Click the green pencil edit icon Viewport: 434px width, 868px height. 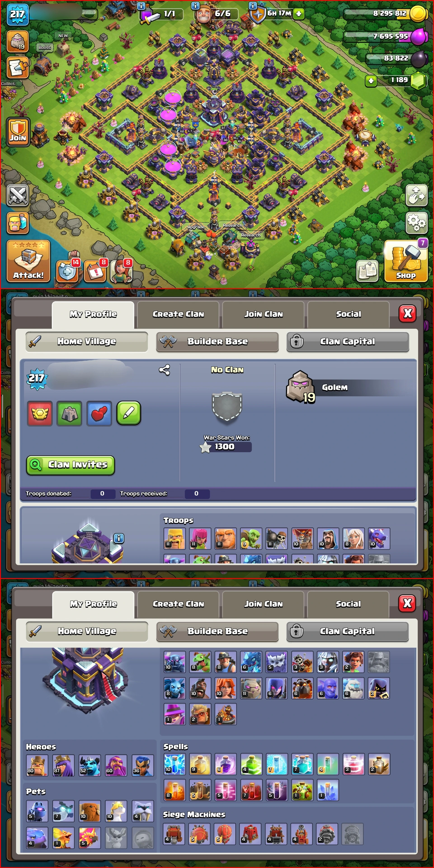click(129, 414)
